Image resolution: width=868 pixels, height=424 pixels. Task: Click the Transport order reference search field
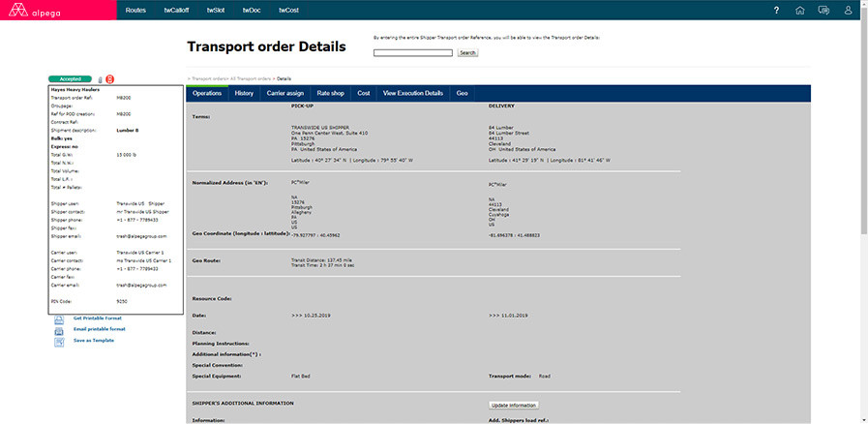click(x=412, y=52)
